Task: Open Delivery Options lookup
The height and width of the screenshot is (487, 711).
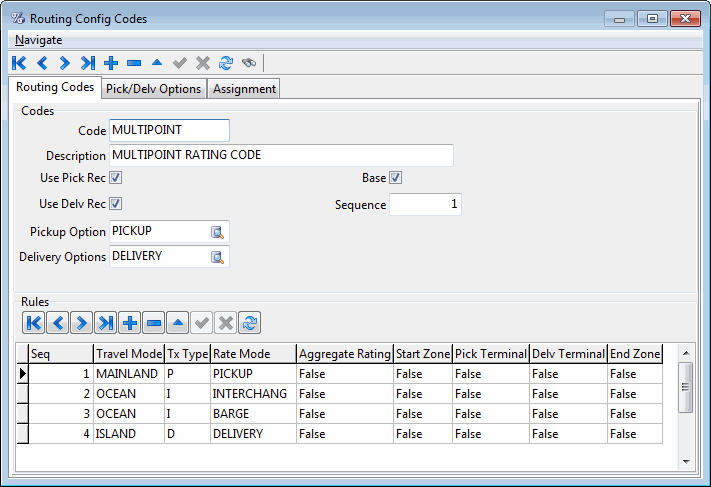Action: [x=217, y=257]
